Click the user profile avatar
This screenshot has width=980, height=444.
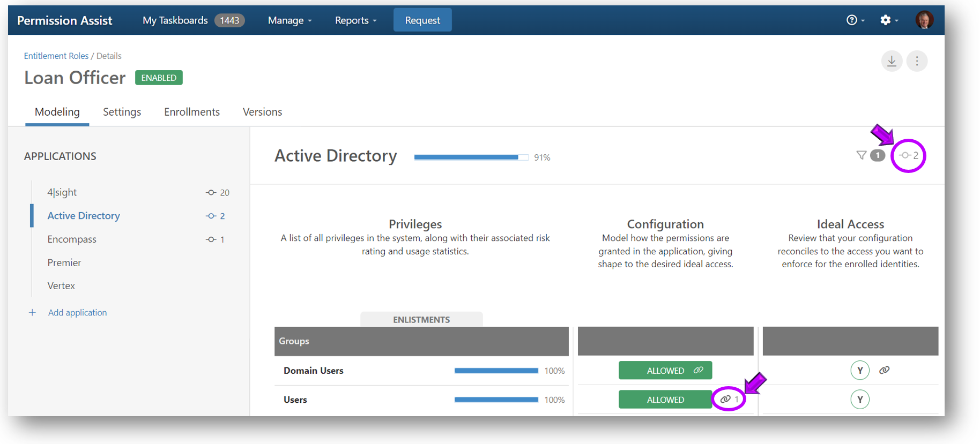click(924, 20)
